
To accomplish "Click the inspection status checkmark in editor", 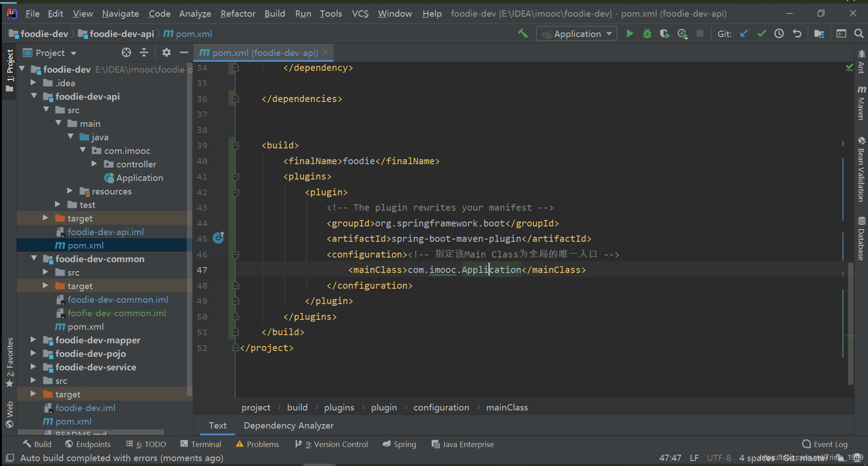I will click(x=849, y=68).
